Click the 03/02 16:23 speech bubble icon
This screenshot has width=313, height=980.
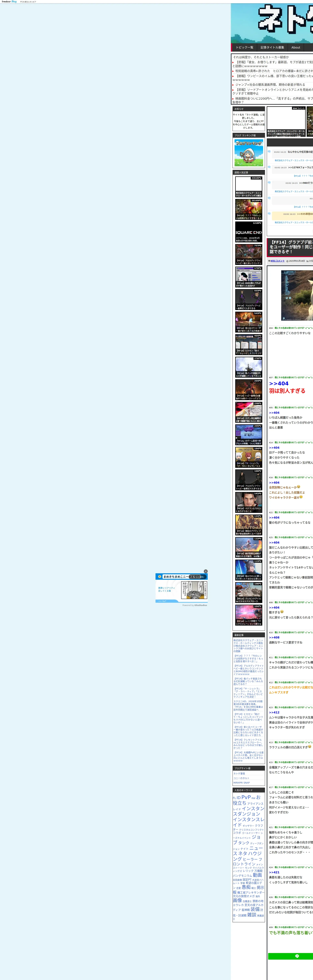(x=269, y=151)
